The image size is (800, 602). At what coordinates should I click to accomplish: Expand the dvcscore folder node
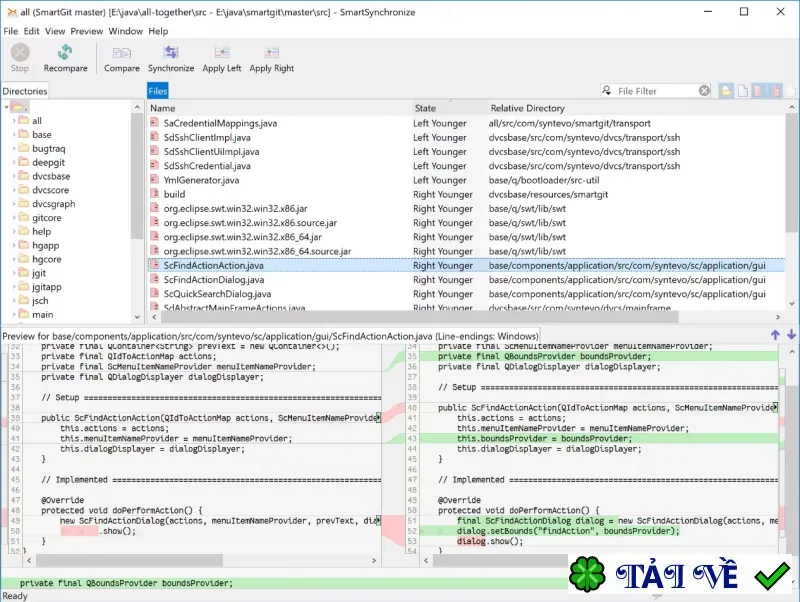pyautogui.click(x=13, y=190)
